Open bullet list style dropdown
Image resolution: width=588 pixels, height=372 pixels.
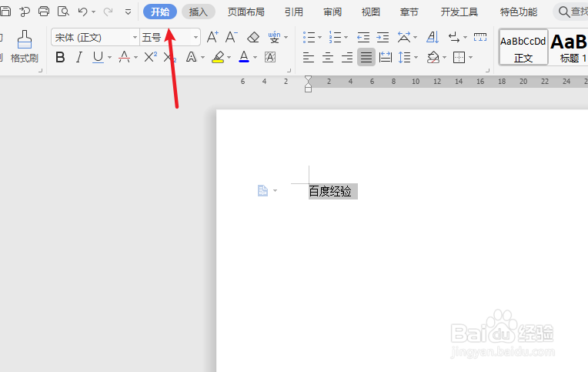[320, 38]
